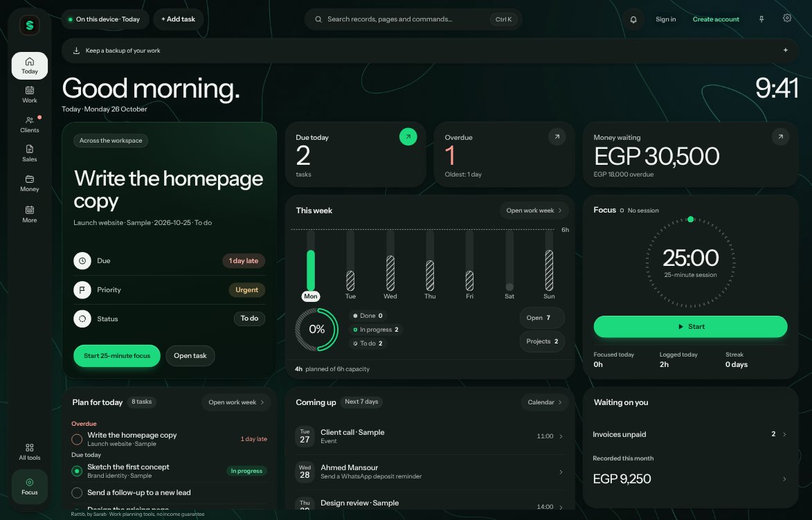Image resolution: width=812 pixels, height=520 pixels.
Task: Click the Create account link
Action: (x=716, y=19)
